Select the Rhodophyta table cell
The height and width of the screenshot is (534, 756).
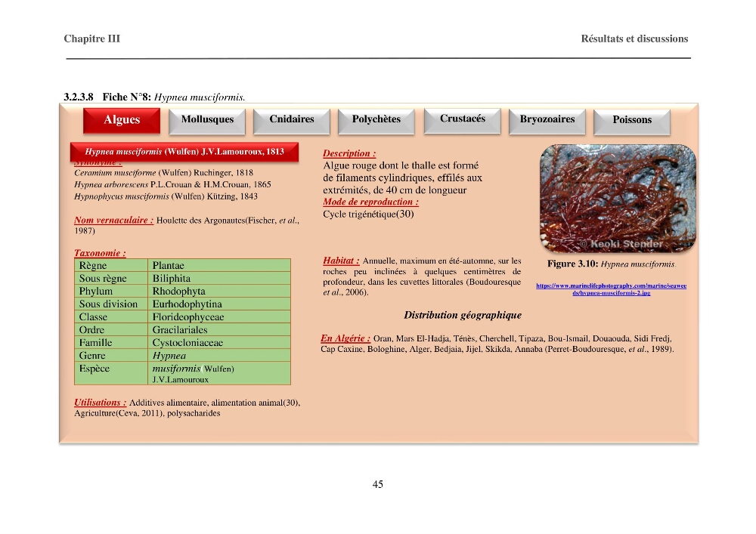coord(219,291)
